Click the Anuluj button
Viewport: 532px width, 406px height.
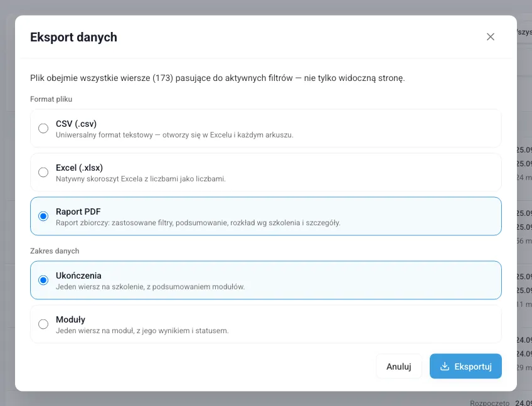(x=398, y=366)
